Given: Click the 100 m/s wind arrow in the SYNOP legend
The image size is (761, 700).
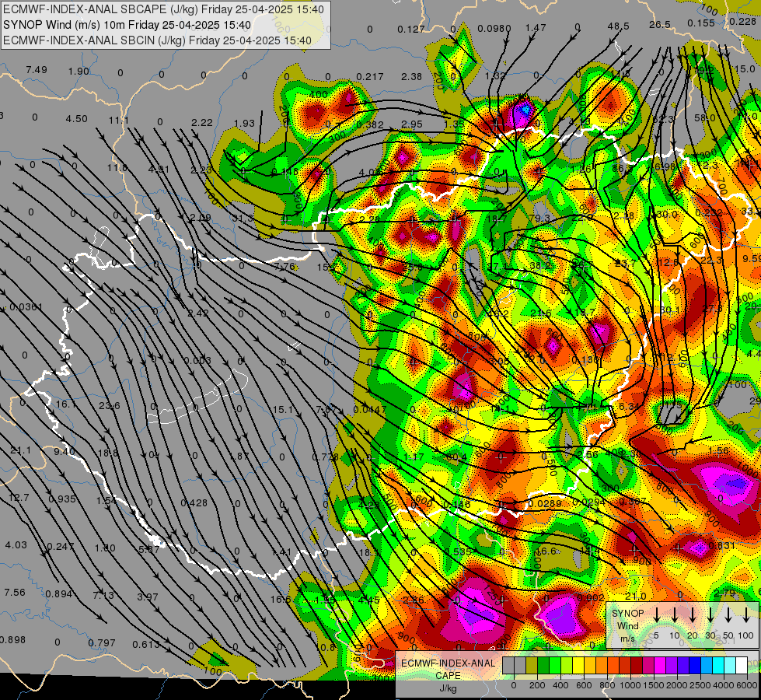Looking at the screenshot, I should pos(746,615).
